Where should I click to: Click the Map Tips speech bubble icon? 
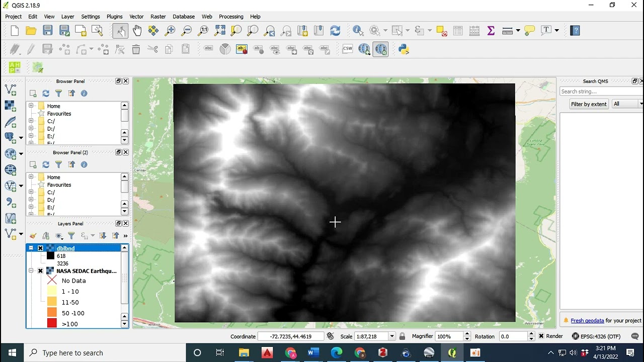[x=529, y=31]
